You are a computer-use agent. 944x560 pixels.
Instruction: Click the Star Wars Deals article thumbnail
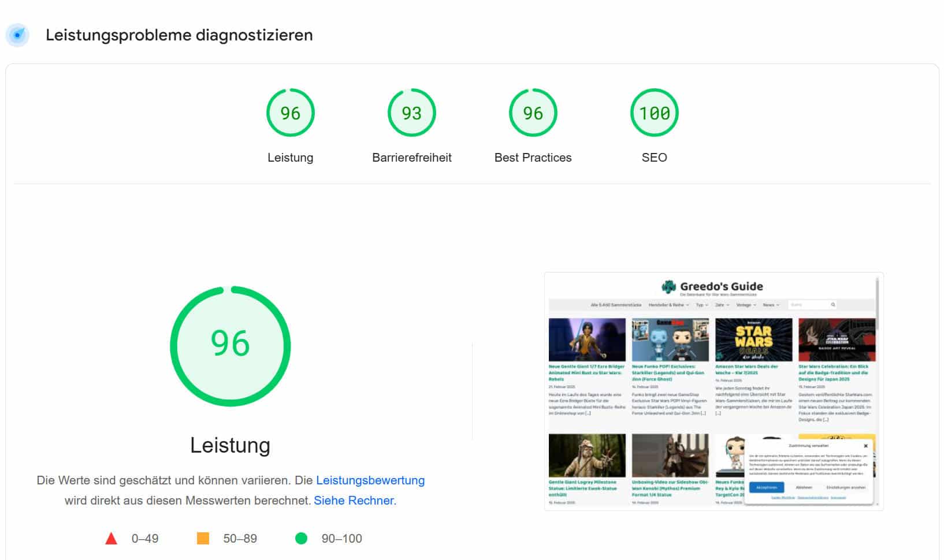click(x=753, y=339)
